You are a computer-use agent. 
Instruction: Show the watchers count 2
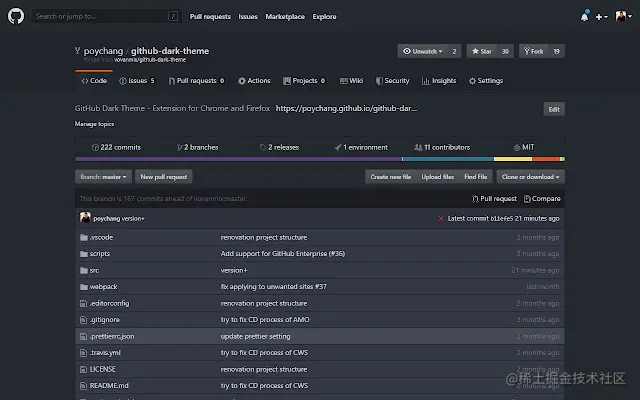[454, 51]
